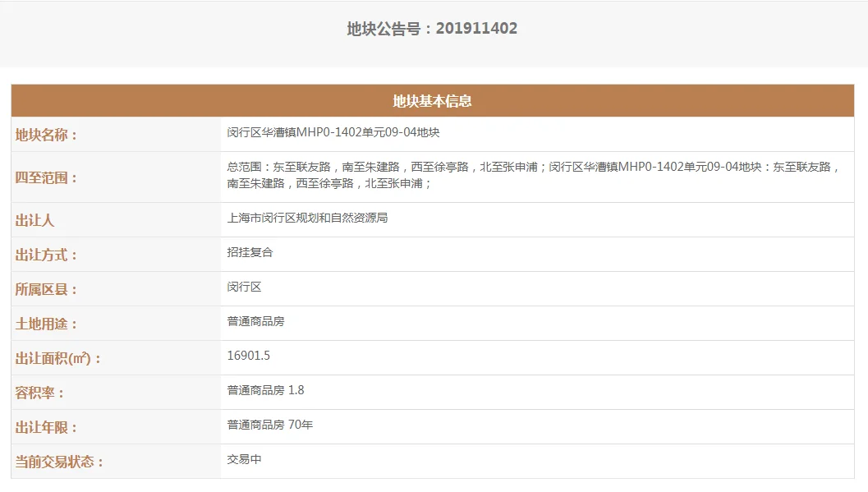Select area value 16901.5
The width and height of the screenshot is (868, 492).
click(x=249, y=356)
